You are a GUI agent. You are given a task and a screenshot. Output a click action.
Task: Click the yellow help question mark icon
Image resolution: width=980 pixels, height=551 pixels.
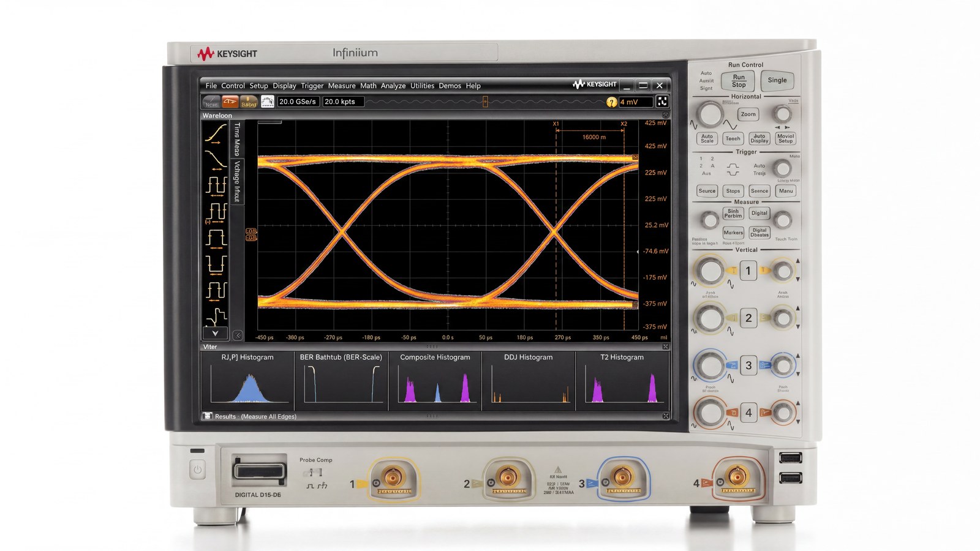[611, 102]
